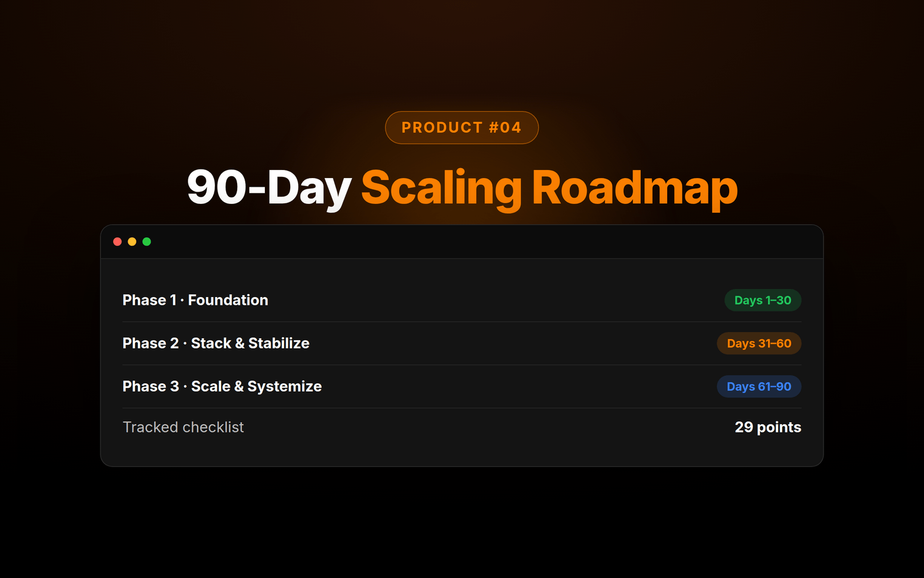Screen dimensions: 924x578
Task: Select the Days 61–90 blue pill
Action: (x=759, y=386)
